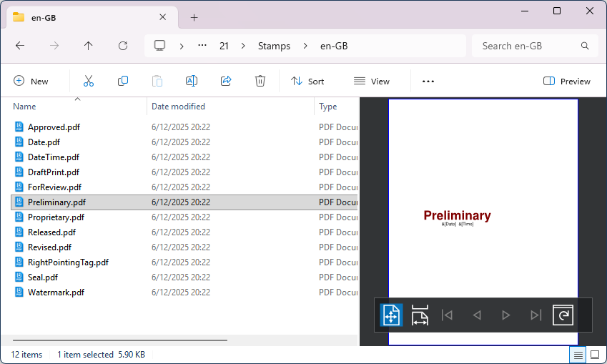Select fit-width icon in preview toolbar
The height and width of the screenshot is (364, 607).
pos(420,315)
